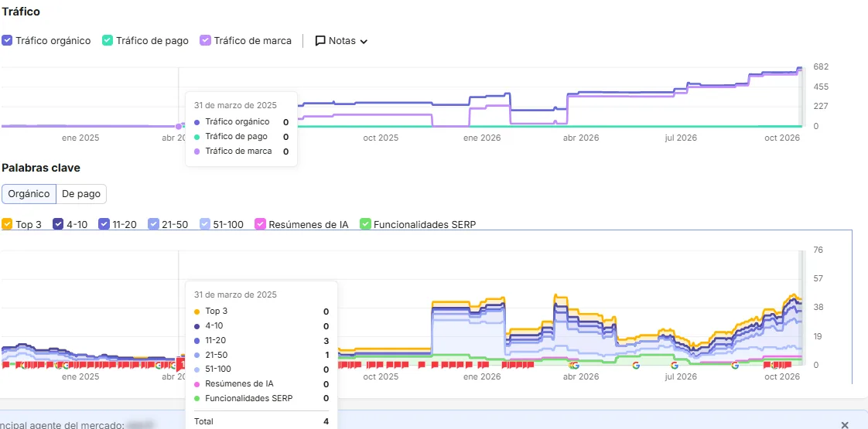Click the 19 value on the keywords axis
This screenshot has width=868, height=429.
pos(818,336)
